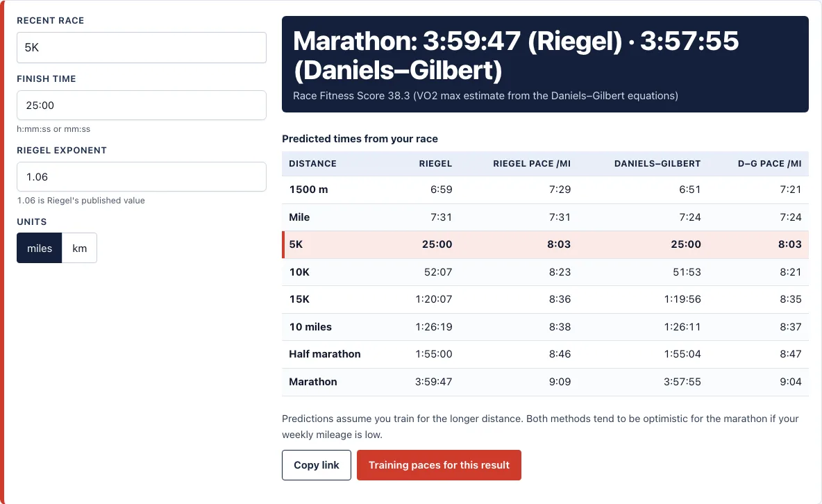
Task: Click the Race Fitness Score 38.3 subtitle
Action: (x=485, y=96)
